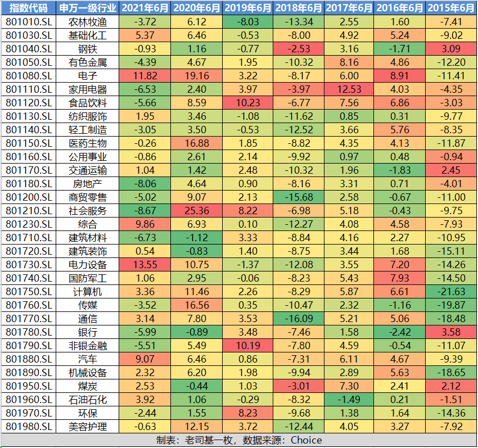Image resolution: width=478 pixels, height=448 pixels.
Task: Select the 社会服务 value 25.36
Action: coord(197,211)
